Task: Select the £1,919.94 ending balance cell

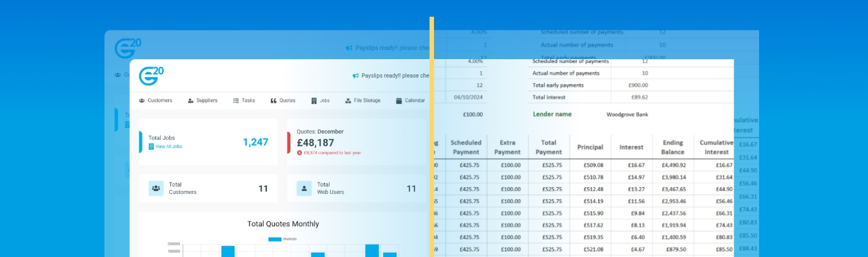Action: pyautogui.click(x=673, y=225)
